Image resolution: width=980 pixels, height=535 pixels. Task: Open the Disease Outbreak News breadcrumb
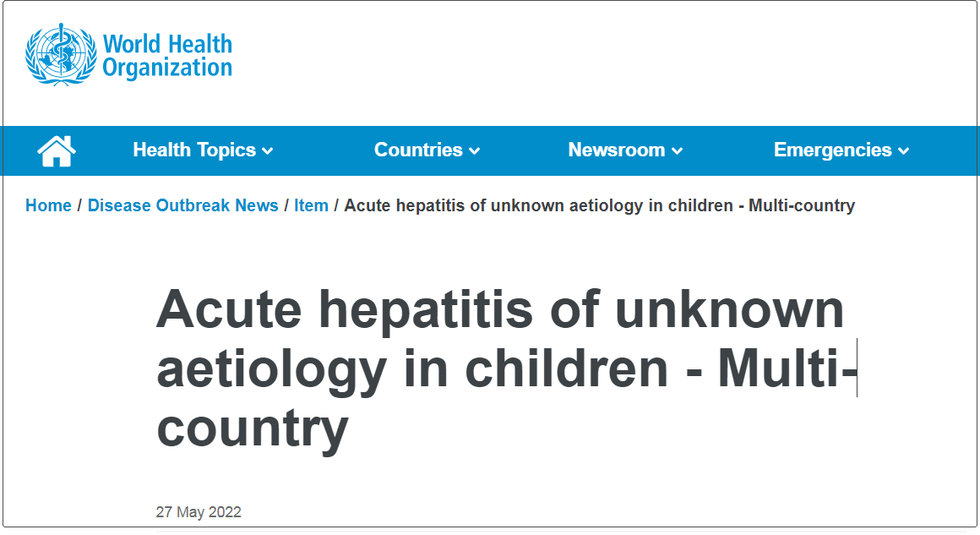point(182,205)
